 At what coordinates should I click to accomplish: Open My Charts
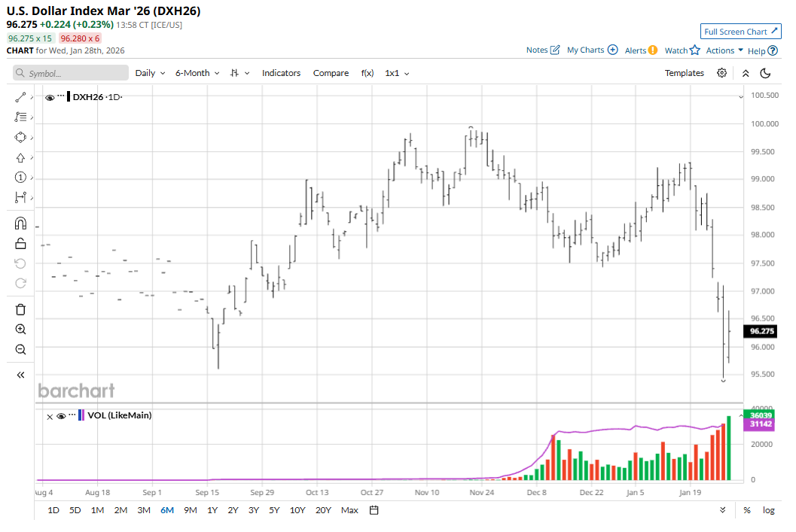593,50
